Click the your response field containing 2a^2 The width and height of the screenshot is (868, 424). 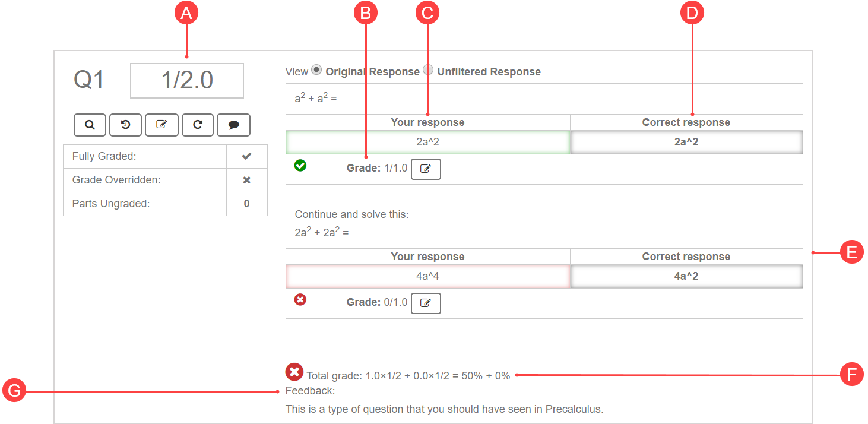tap(427, 143)
